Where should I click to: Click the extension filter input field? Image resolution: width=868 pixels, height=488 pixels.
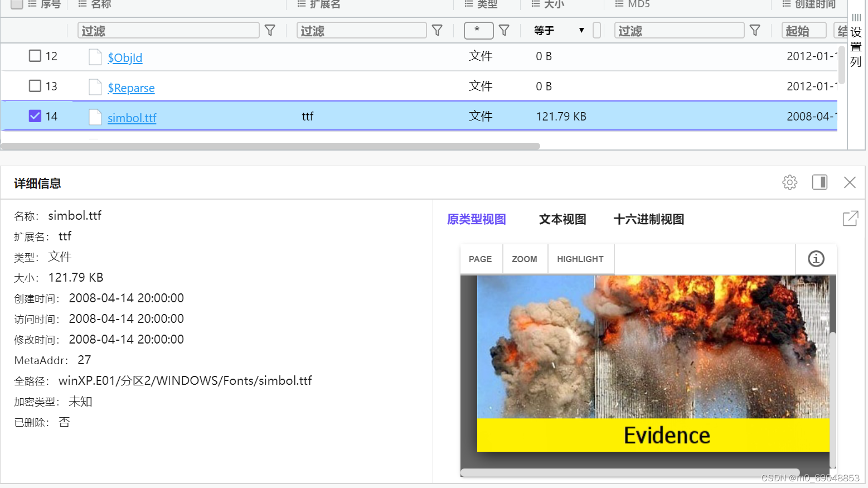(362, 30)
